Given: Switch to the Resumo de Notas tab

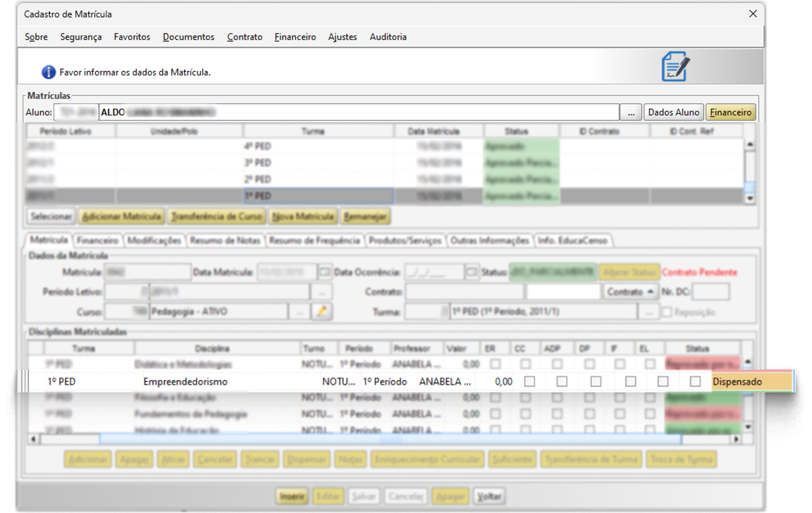Looking at the screenshot, I should click(225, 240).
